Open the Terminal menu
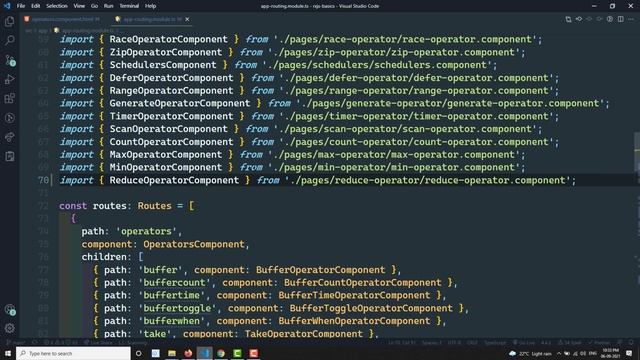This screenshot has height=360, width=640. click(129, 6)
